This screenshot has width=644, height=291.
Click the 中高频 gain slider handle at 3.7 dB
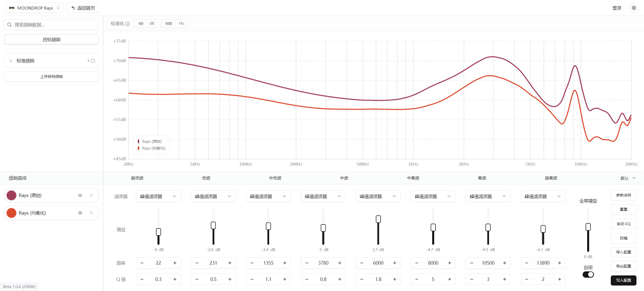378,219
